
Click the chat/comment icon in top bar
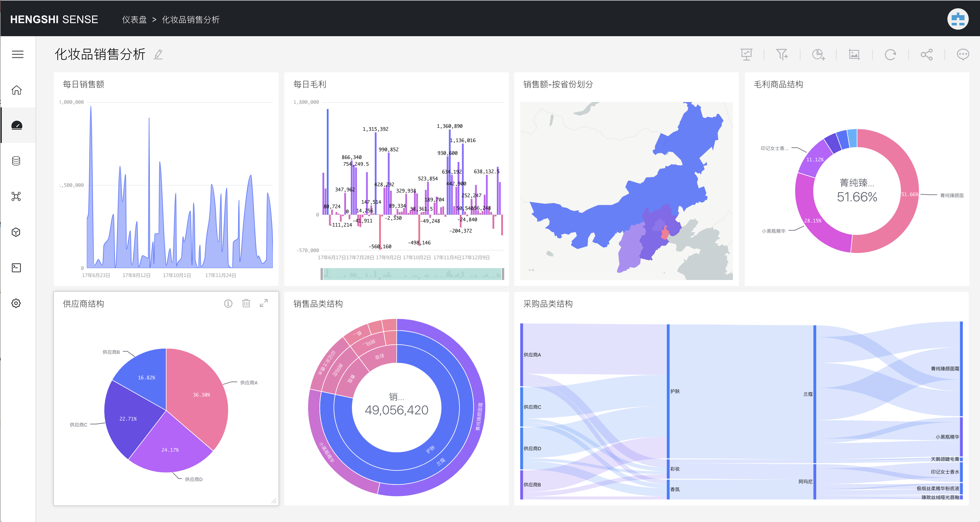[x=961, y=55]
